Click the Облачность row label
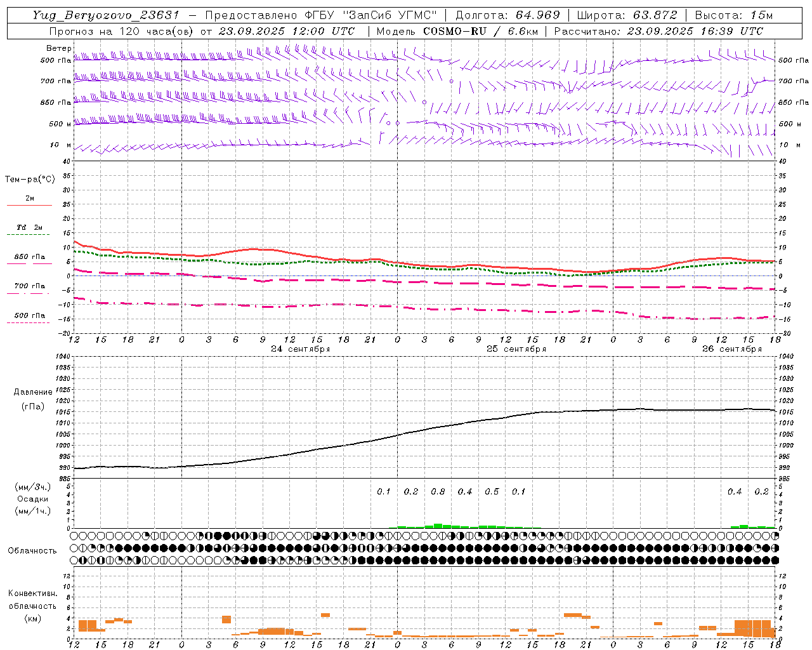This screenshot has height=650, width=812. (32, 551)
